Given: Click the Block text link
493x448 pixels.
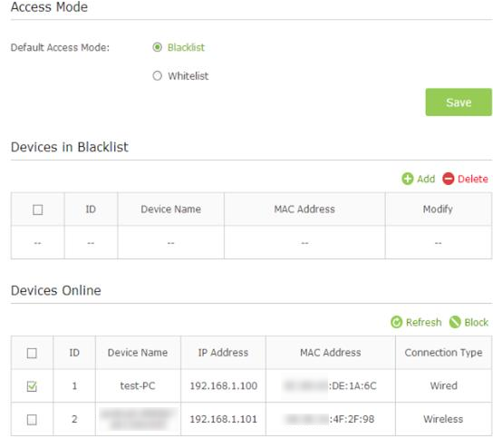Looking at the screenshot, I should [x=476, y=322].
